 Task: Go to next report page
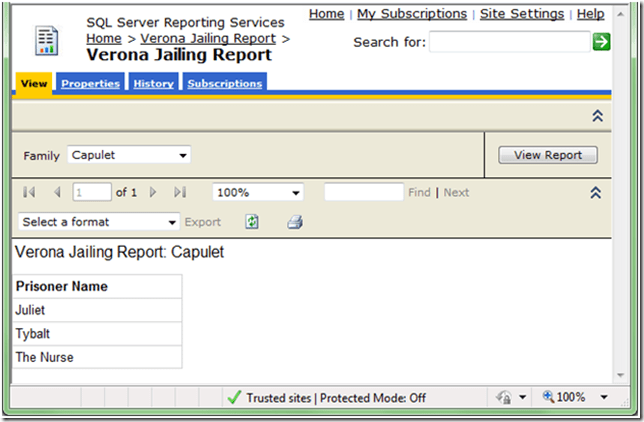pos(153,192)
